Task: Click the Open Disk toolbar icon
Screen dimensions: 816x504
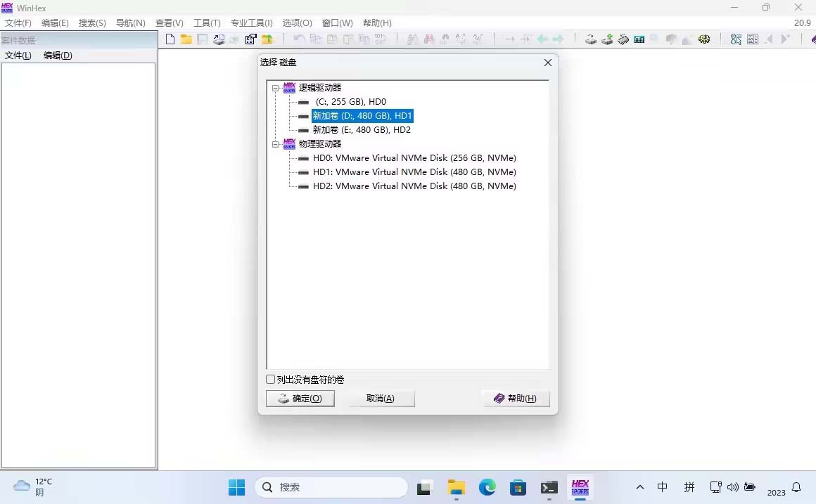Action: (591, 39)
